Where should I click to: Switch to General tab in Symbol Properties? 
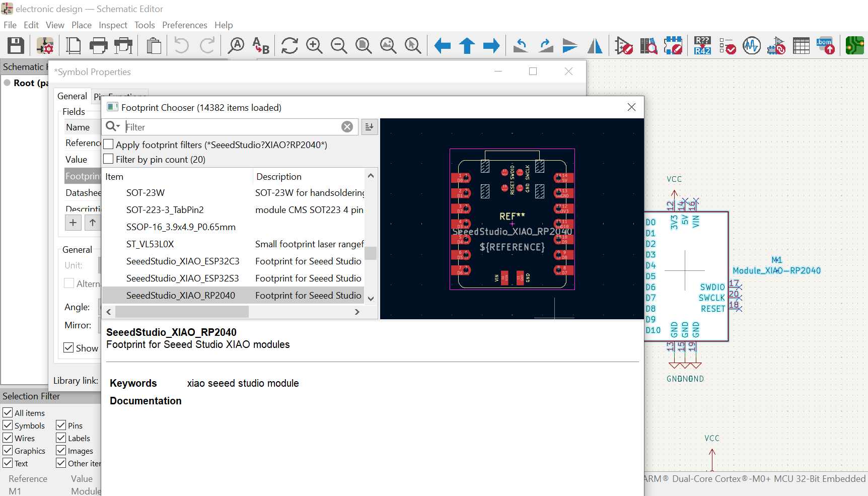72,96
